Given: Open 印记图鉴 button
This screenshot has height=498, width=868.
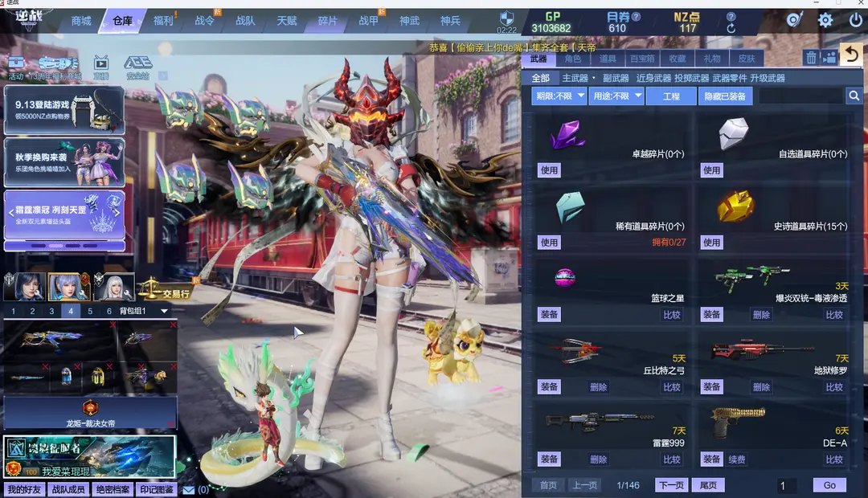Looking at the screenshot, I should coord(157,490).
